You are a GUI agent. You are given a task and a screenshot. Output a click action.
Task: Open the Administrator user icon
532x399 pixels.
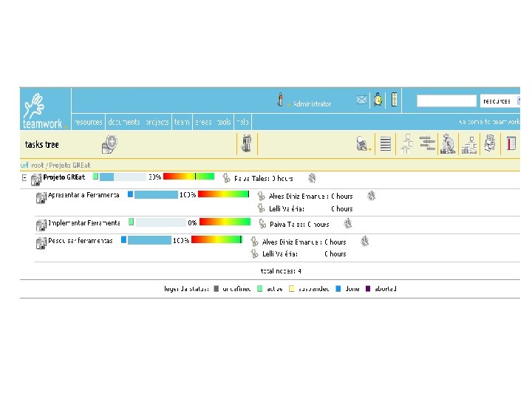[280, 100]
